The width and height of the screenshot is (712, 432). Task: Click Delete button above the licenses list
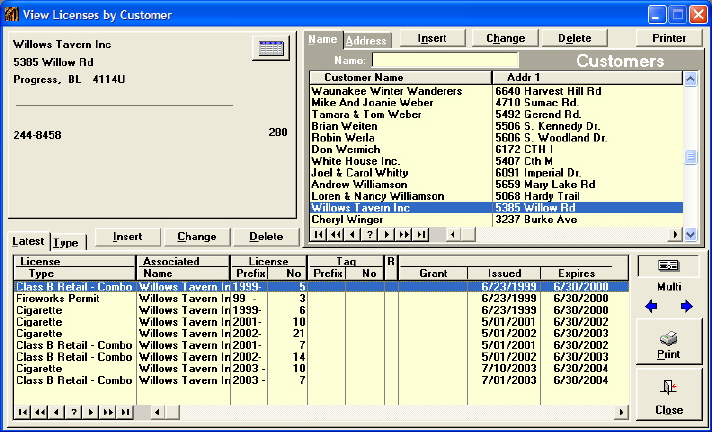[x=265, y=237]
